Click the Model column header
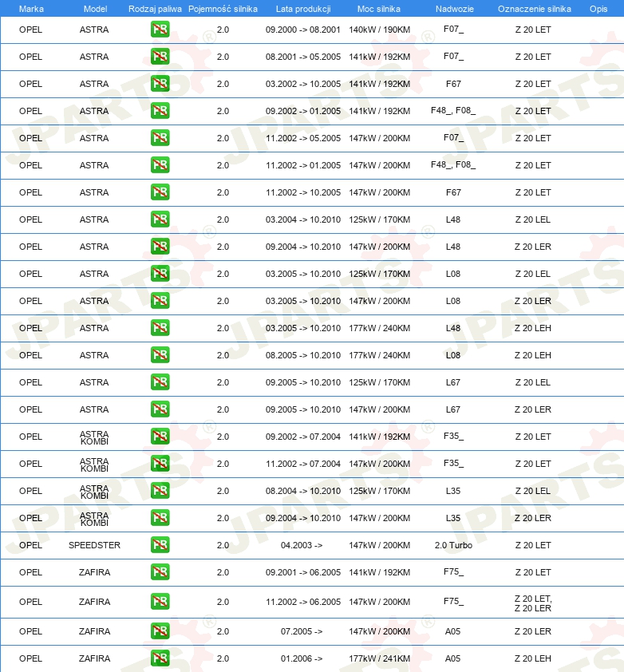The height and width of the screenshot is (672, 624). [95, 9]
